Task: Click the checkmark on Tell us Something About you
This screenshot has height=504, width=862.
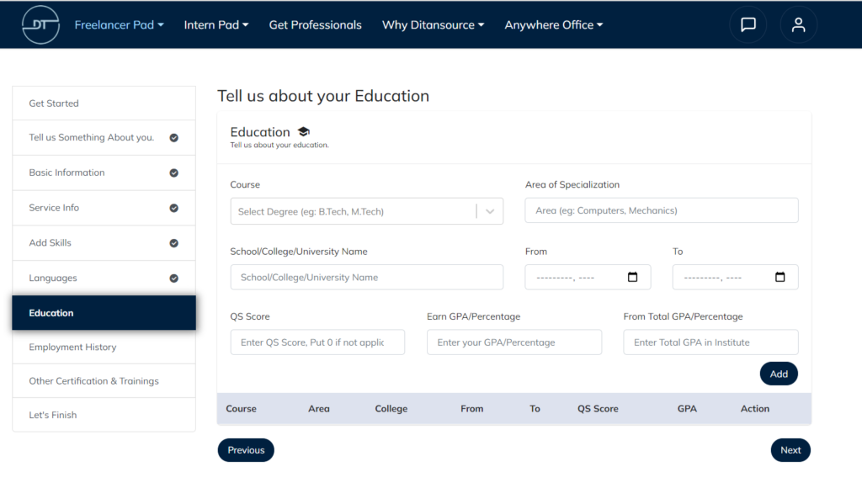Action: coord(174,137)
